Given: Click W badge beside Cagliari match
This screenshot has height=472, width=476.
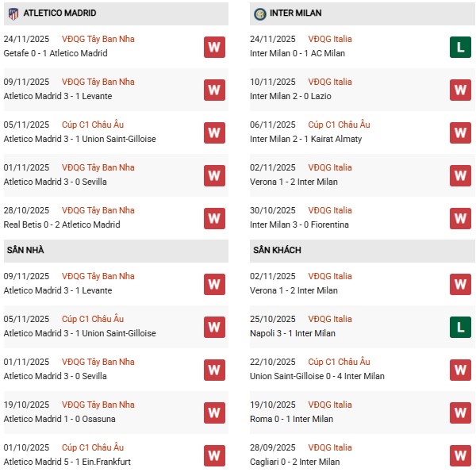Looking at the screenshot, I should coord(460,455).
